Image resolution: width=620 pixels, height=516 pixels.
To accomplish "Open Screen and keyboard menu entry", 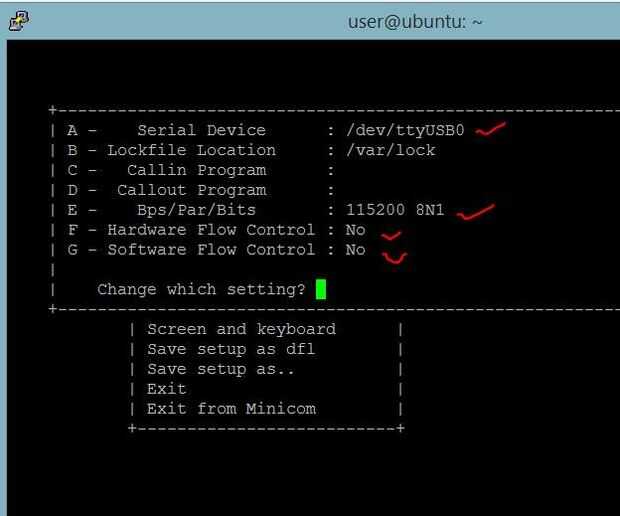I will (241, 329).
